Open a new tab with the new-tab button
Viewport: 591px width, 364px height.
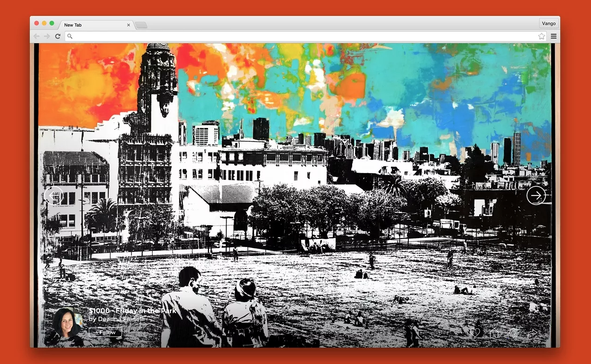point(141,25)
